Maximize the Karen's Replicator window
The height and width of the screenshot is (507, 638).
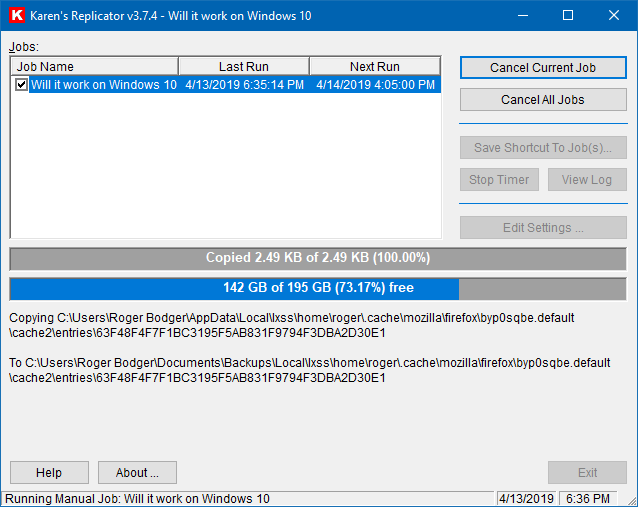(568, 15)
